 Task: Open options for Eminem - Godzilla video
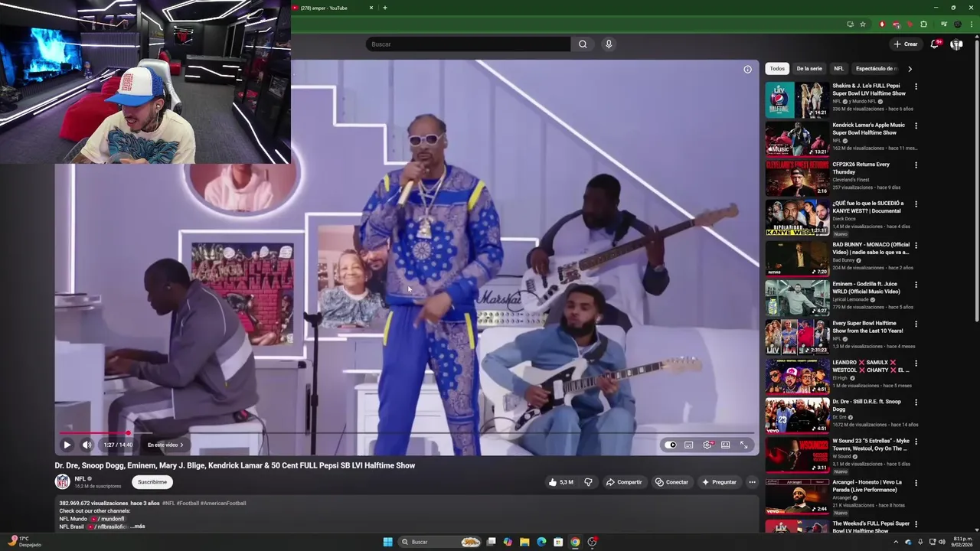tap(916, 284)
